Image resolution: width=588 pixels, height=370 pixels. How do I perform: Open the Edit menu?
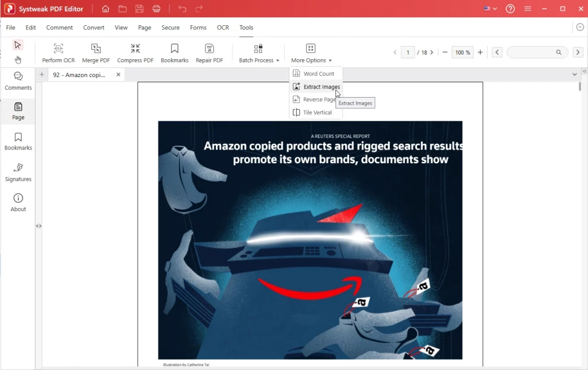pyautogui.click(x=31, y=28)
